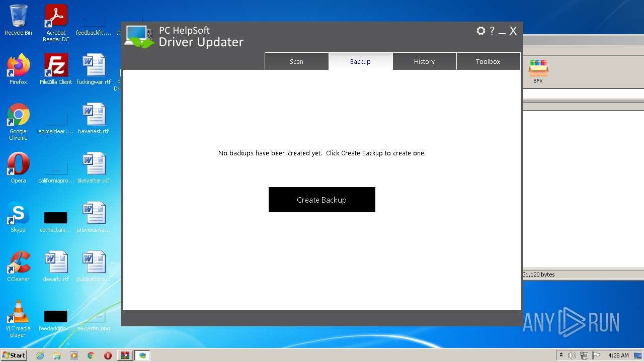Select the Firefox desktop shortcut

point(18,69)
